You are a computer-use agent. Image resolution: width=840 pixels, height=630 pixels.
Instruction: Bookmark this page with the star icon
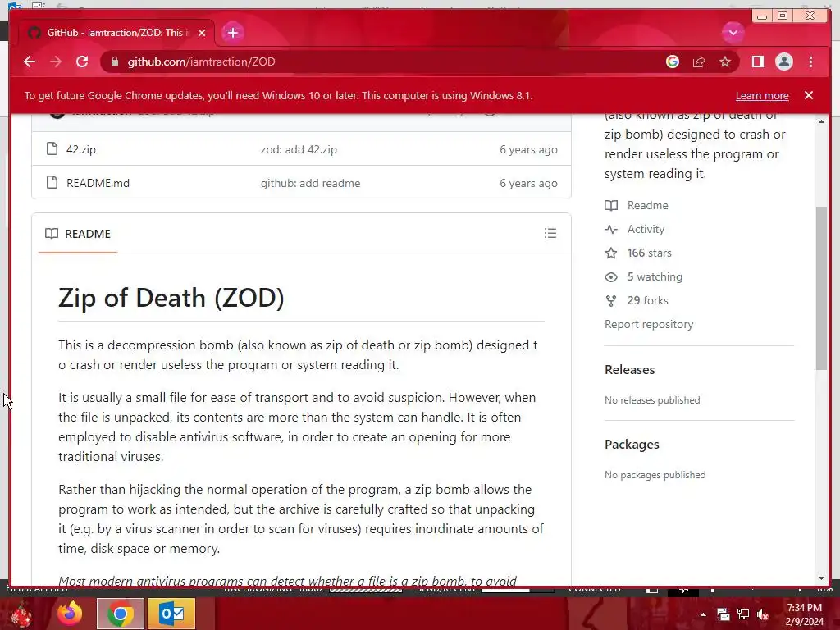(x=725, y=62)
